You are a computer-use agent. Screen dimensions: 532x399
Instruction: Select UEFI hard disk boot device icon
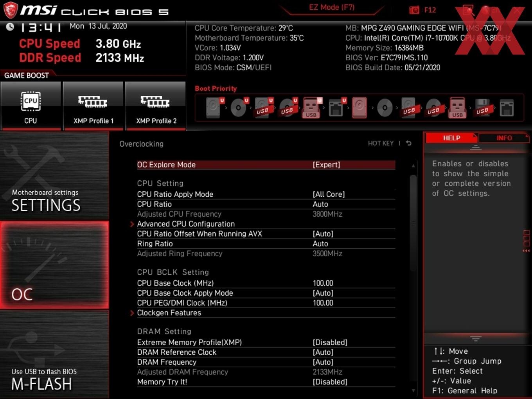(215, 108)
